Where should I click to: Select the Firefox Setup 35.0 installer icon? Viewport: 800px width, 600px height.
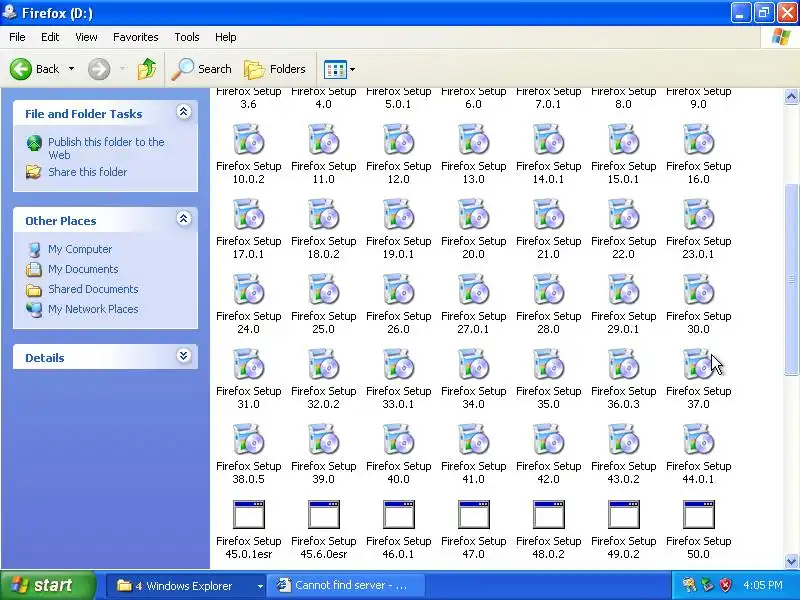pyautogui.click(x=548, y=364)
